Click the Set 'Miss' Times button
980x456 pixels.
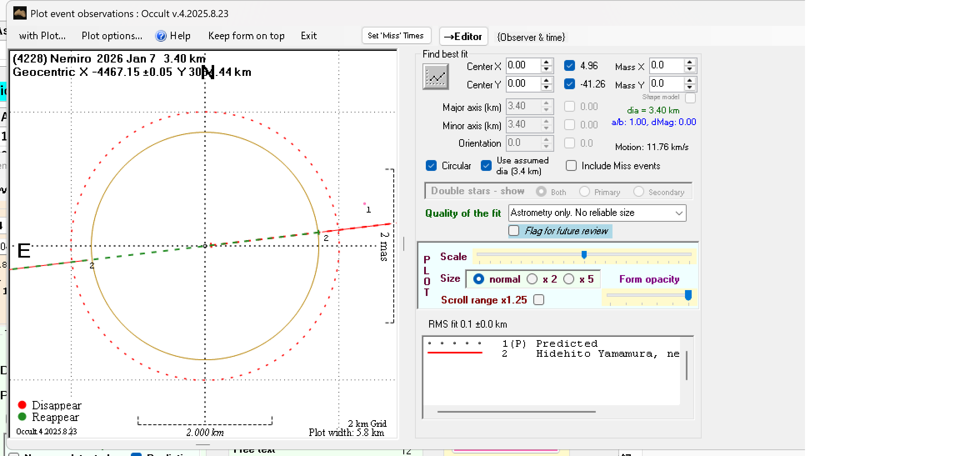[395, 36]
